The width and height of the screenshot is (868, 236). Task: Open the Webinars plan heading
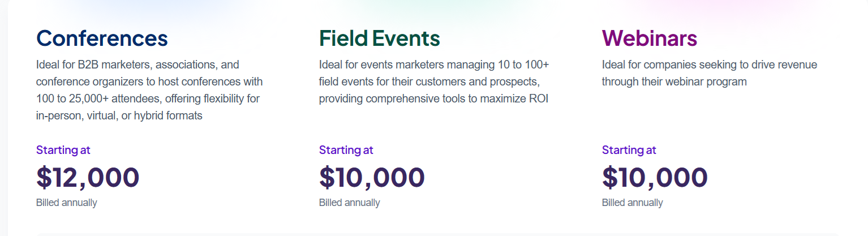(x=649, y=38)
